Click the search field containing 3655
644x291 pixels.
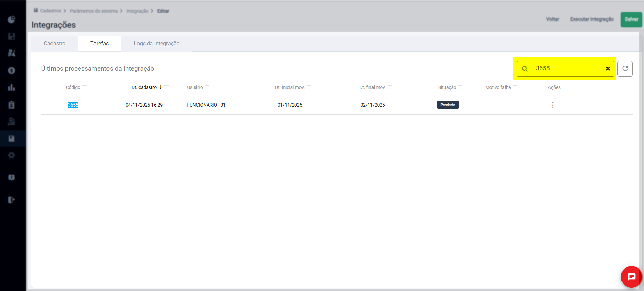point(566,69)
